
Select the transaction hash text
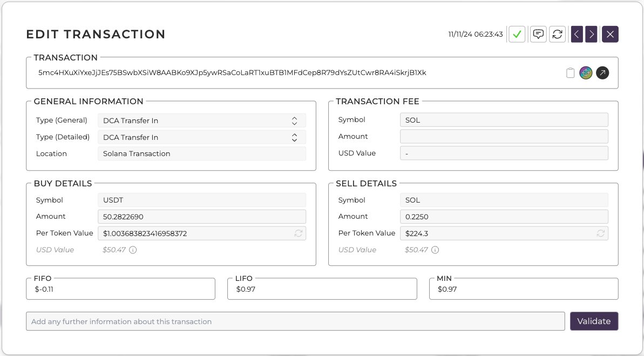pyautogui.click(x=232, y=73)
